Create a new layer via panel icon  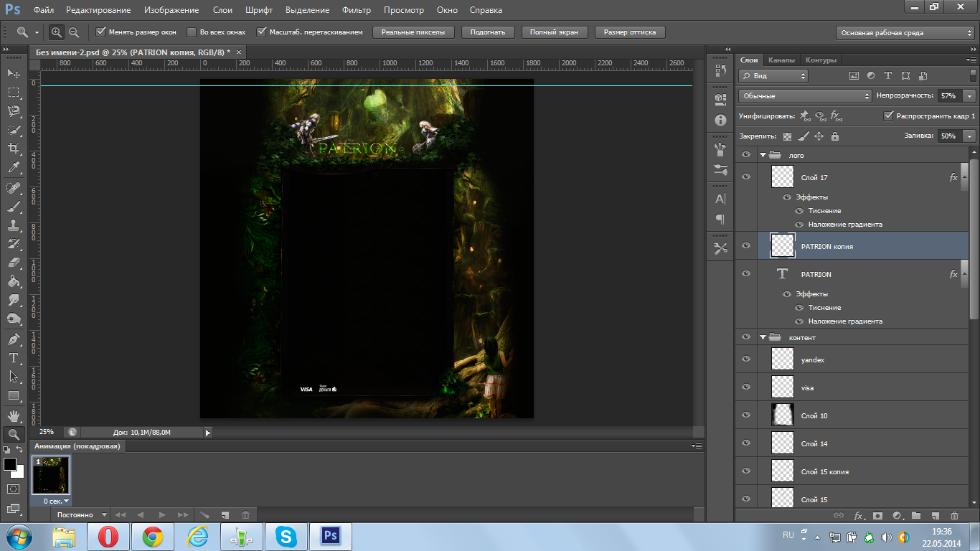(935, 515)
